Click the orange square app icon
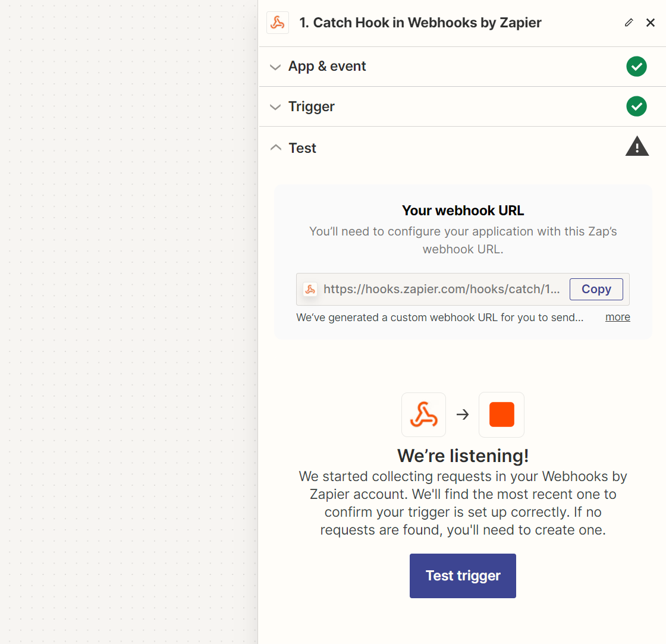Image resolution: width=666 pixels, height=644 pixels. [x=501, y=414]
